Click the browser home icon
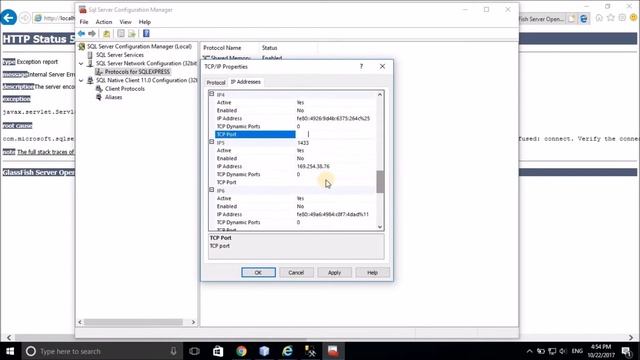The width and height of the screenshot is (640, 360). pyautogui.click(x=599, y=18)
